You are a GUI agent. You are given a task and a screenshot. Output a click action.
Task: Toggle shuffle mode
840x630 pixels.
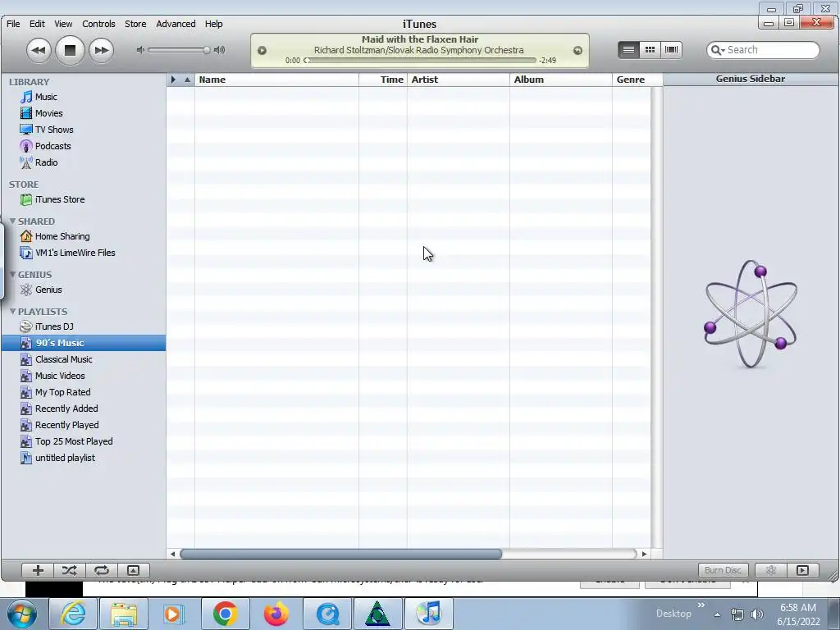(69, 571)
